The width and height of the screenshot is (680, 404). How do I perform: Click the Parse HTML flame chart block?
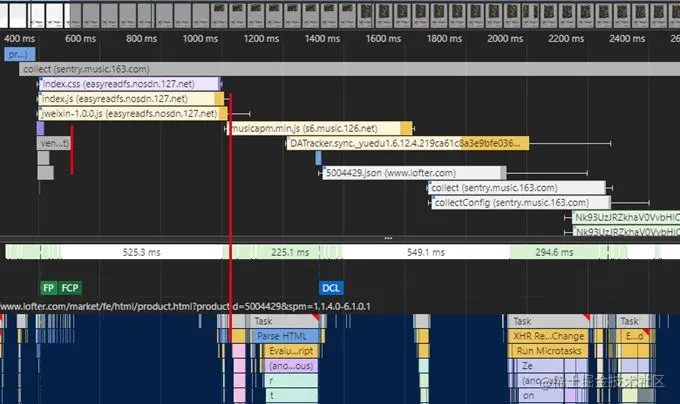(287, 336)
